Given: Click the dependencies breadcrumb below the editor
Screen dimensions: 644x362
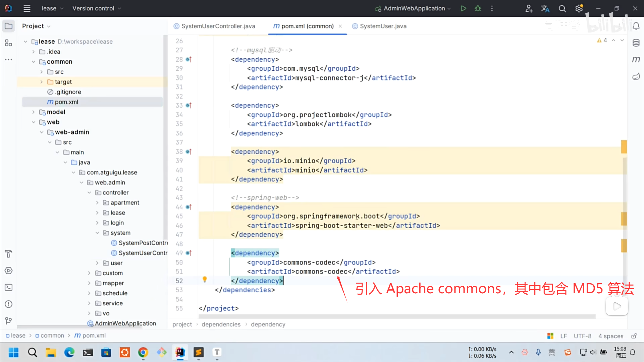Looking at the screenshot, I should click(221, 324).
